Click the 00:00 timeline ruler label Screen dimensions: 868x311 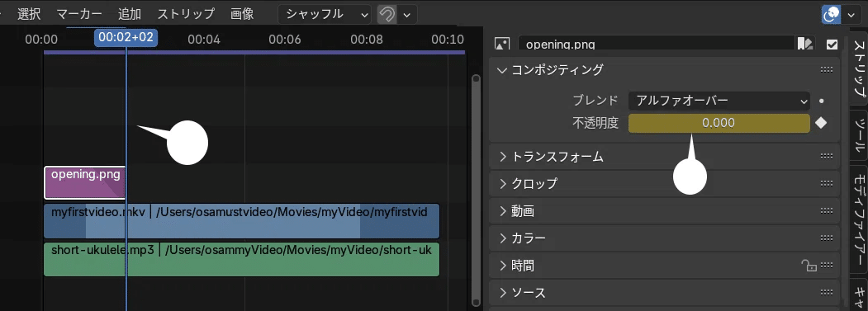[41, 40]
